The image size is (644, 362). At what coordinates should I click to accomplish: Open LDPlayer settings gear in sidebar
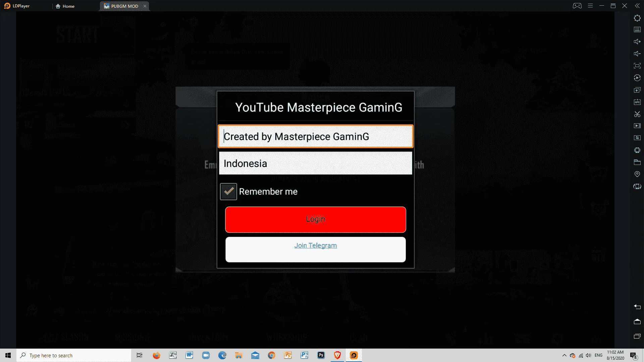pyautogui.click(x=637, y=18)
